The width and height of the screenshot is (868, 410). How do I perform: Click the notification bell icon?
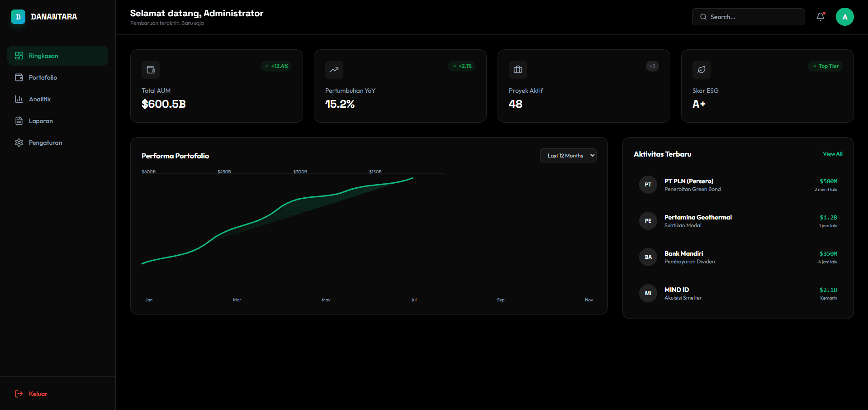pos(820,17)
